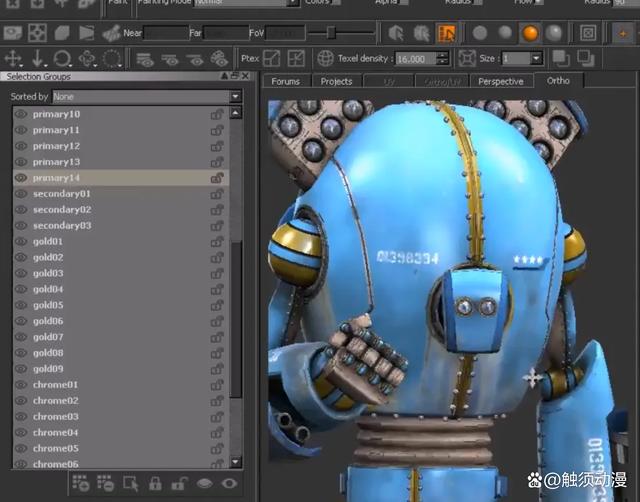Viewport: 640px width, 502px height.
Task: Click the Texel density value field
Action: click(416, 59)
